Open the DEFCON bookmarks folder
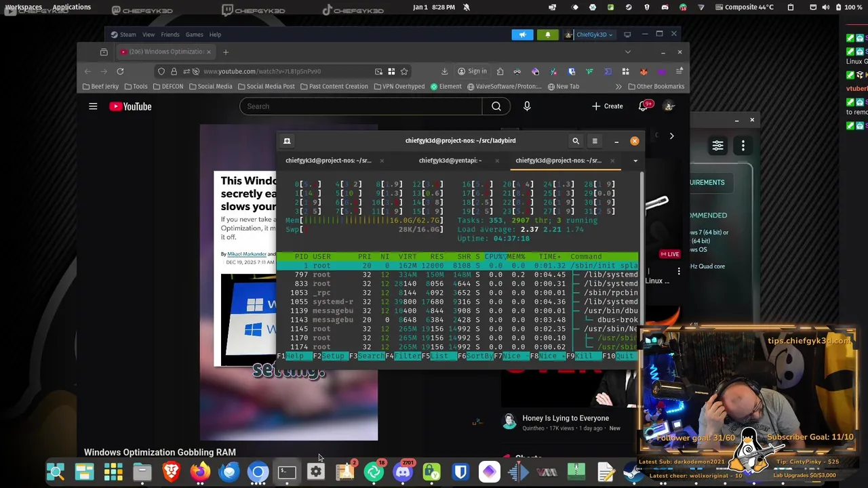This screenshot has height=488, width=868. point(168,87)
